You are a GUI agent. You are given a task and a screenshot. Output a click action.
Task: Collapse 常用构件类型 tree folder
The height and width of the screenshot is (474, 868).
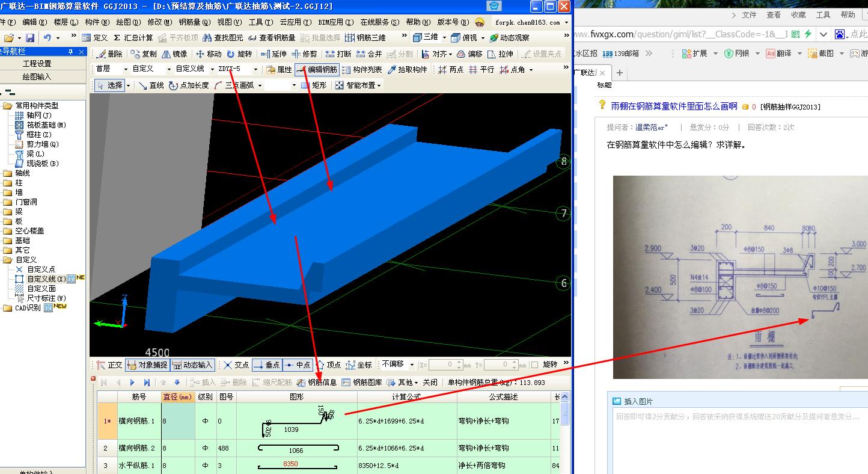7,105
